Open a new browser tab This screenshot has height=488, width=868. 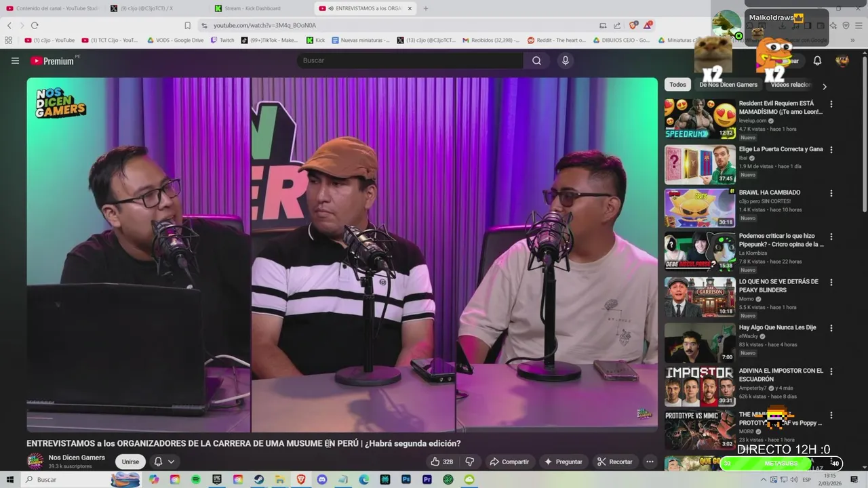click(x=426, y=8)
